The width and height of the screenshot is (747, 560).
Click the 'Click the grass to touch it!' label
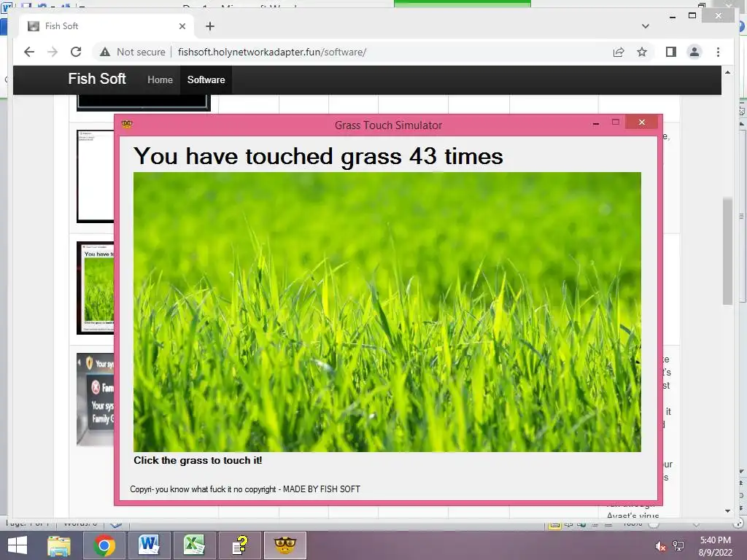(198, 461)
